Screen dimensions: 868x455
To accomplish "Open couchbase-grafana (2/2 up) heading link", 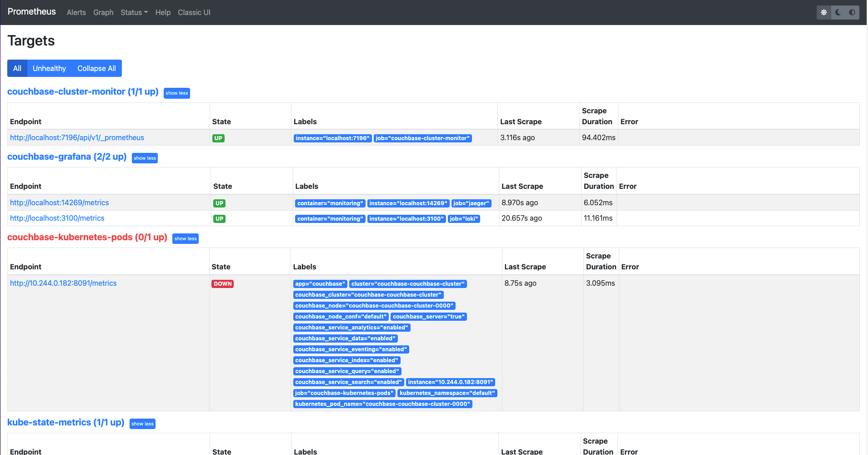I will click(x=67, y=157).
